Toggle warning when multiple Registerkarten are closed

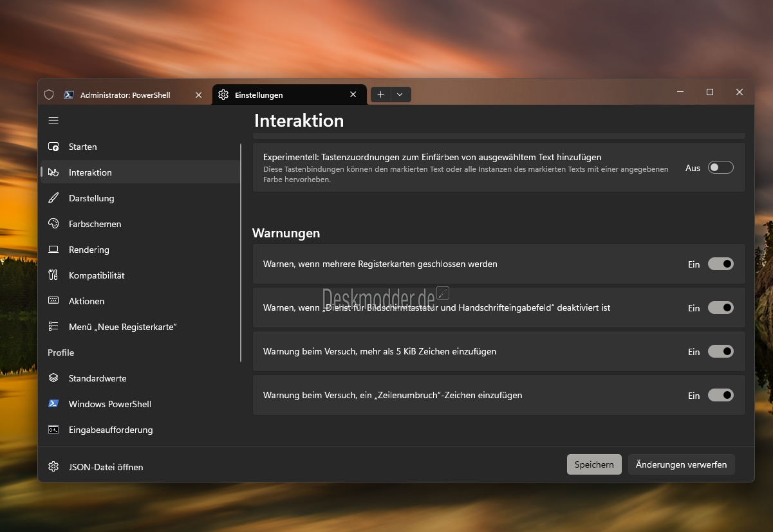(x=721, y=264)
